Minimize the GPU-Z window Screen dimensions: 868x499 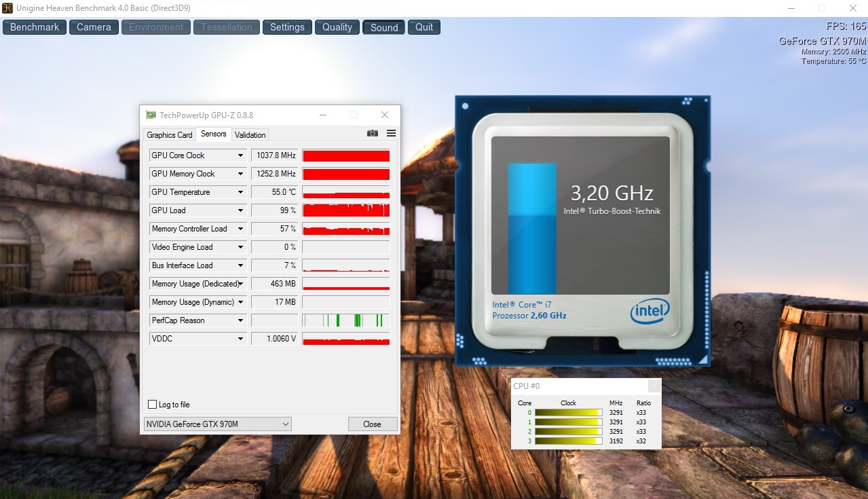322,115
